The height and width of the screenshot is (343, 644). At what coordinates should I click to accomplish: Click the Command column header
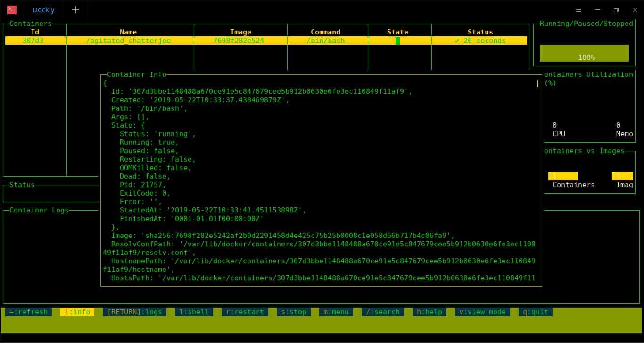click(x=325, y=32)
